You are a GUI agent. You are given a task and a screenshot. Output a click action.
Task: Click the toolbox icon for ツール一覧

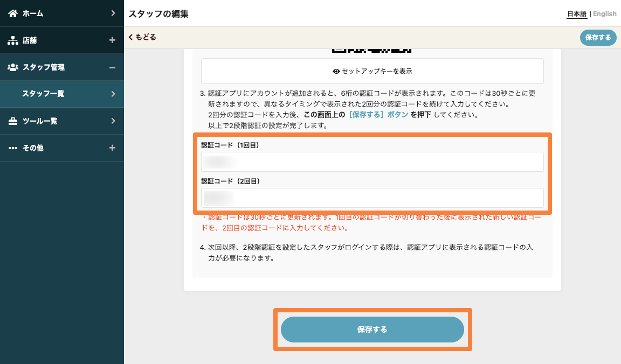tap(13, 121)
